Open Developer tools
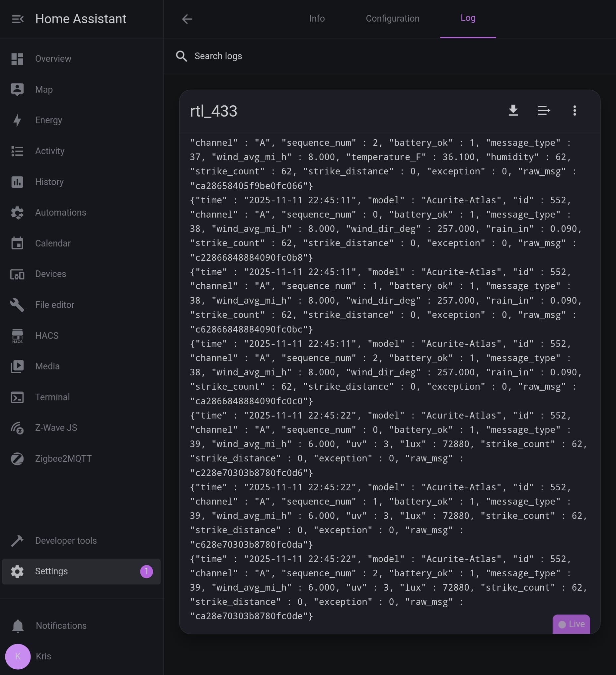The image size is (616, 675). pos(66,540)
